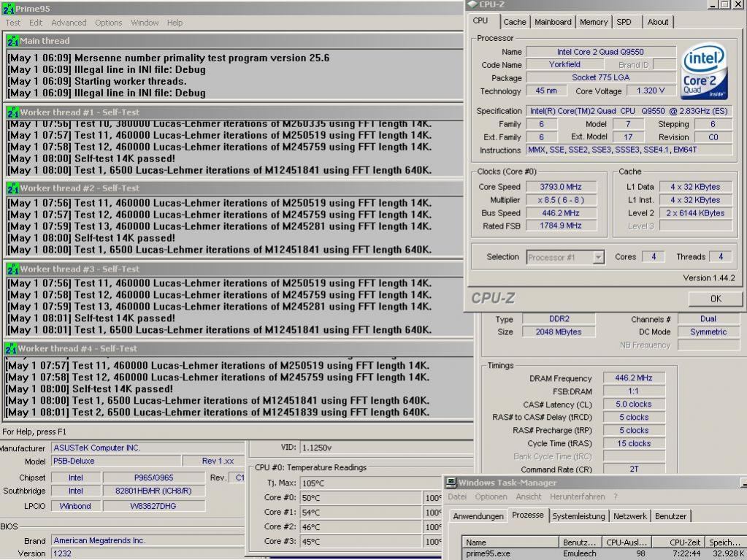Viewport: 747px width, 560px height.
Task: Click the Worker thread #4 window icon
Action: 10,348
